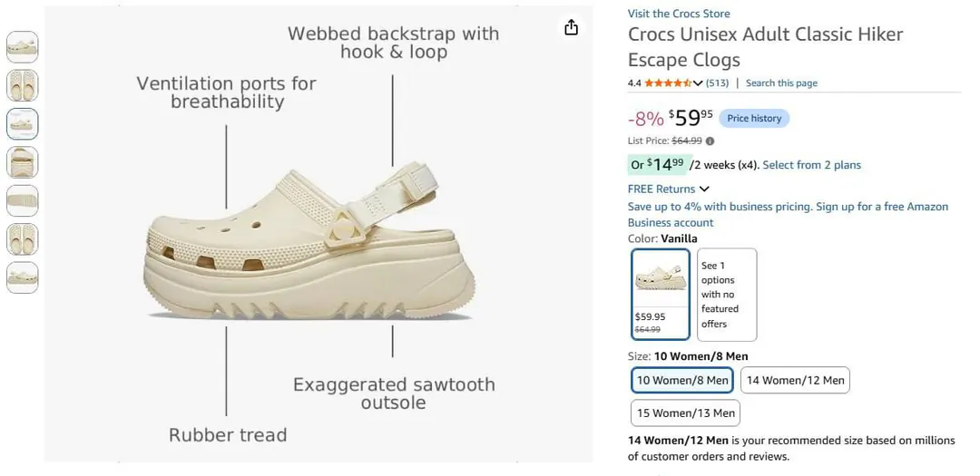Image resolution: width=980 pixels, height=476 pixels.
Task: Select the second thumbnail showing top view pair
Action: tap(23, 85)
